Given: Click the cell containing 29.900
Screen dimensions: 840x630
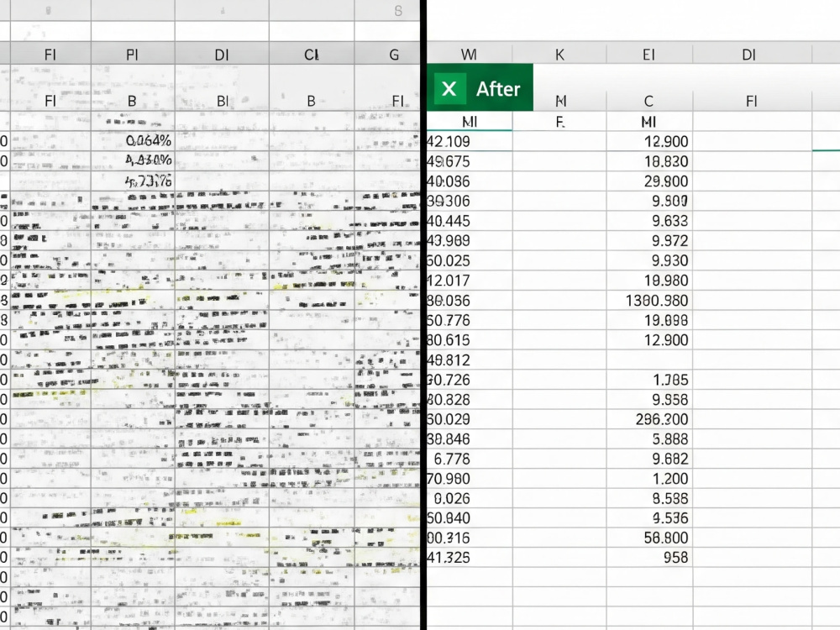Looking at the screenshot, I should tap(649, 181).
